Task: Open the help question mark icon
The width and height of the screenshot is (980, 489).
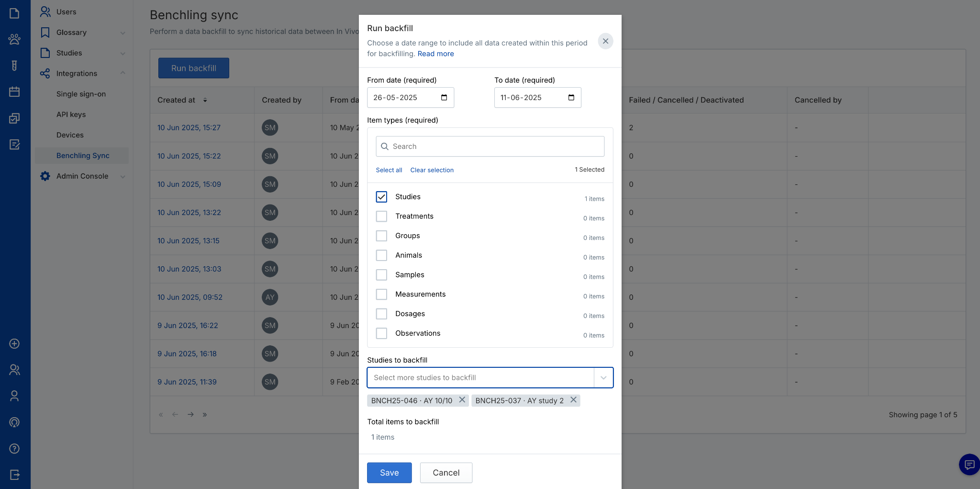Action: [x=14, y=448]
